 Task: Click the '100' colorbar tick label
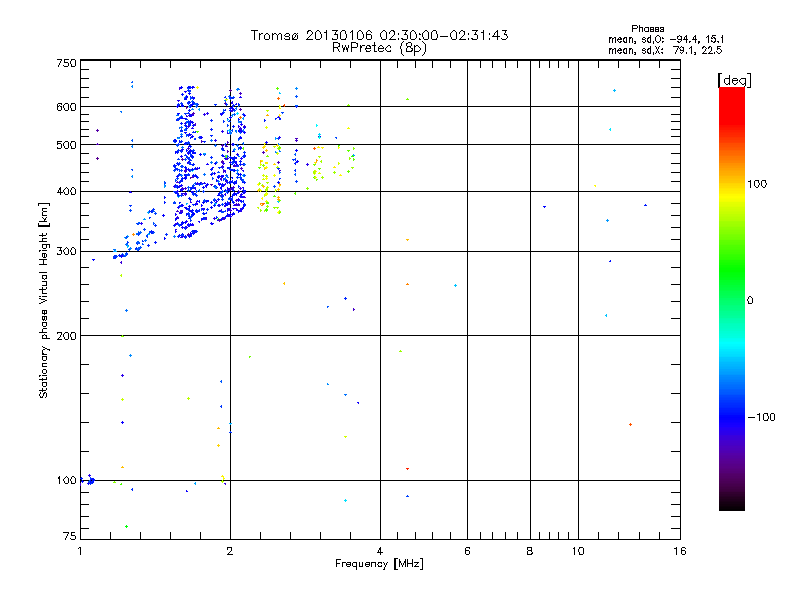(x=757, y=184)
